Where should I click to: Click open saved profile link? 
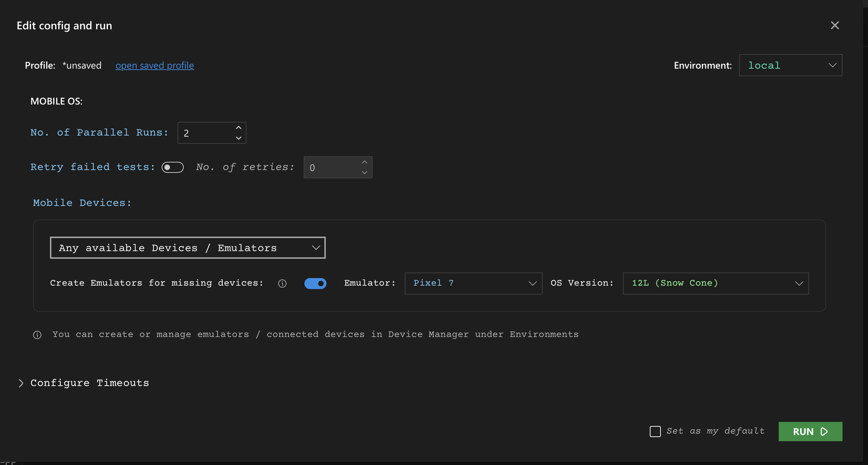pyautogui.click(x=154, y=65)
